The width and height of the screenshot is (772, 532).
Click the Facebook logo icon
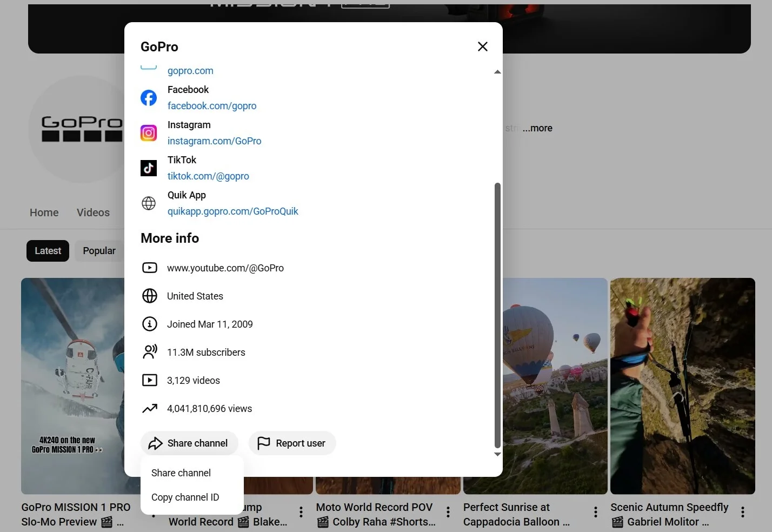(x=149, y=98)
